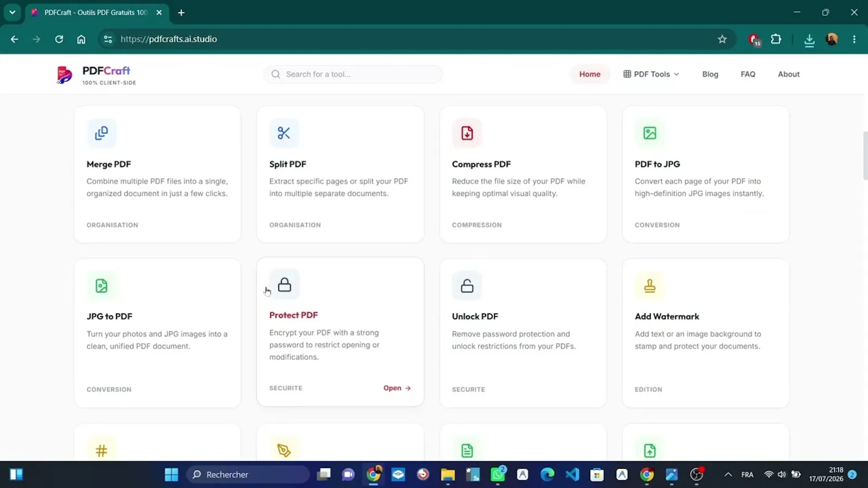Show hidden system tray icons
868x488 pixels.
tap(728, 474)
